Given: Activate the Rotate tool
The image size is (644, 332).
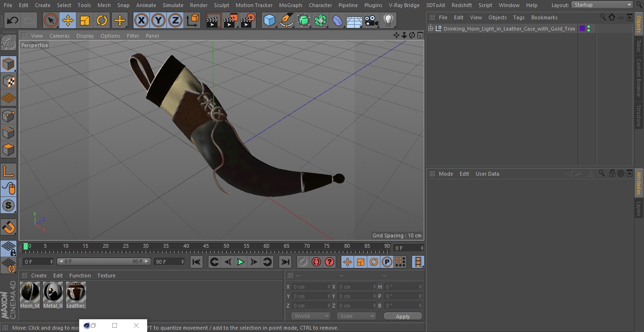Looking at the screenshot, I should [102, 21].
